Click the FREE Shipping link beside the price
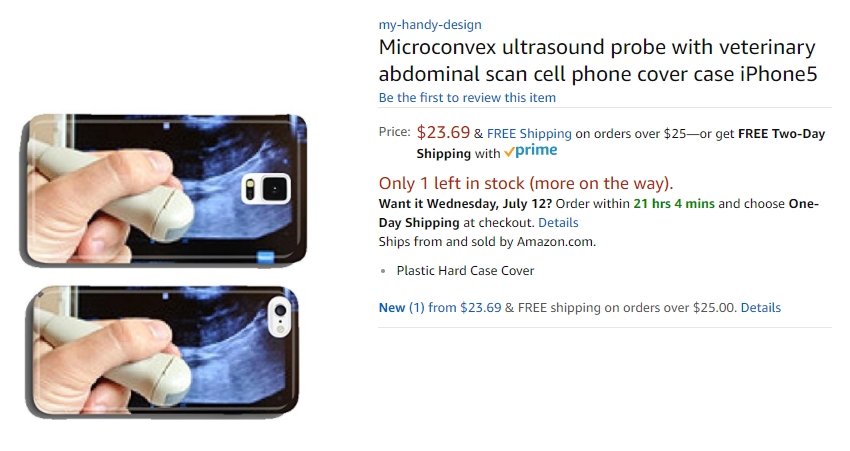This screenshot has width=850, height=451. pyautogui.click(x=529, y=133)
